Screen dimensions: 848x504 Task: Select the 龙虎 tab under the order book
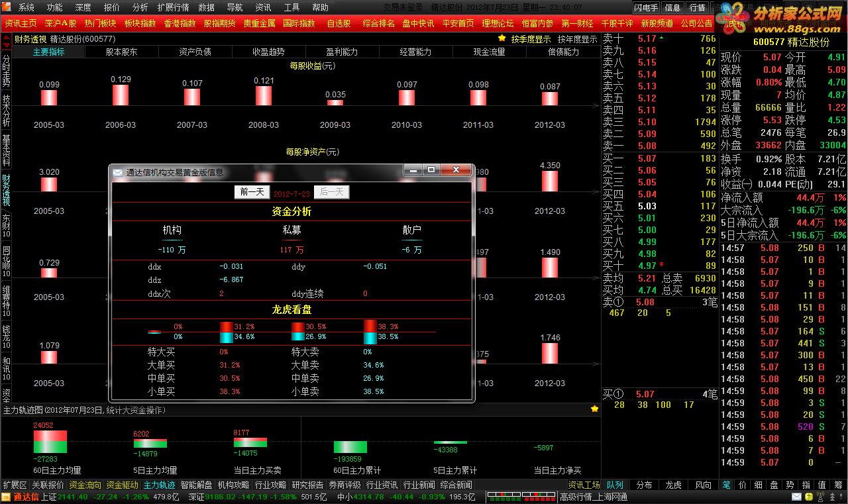672,485
